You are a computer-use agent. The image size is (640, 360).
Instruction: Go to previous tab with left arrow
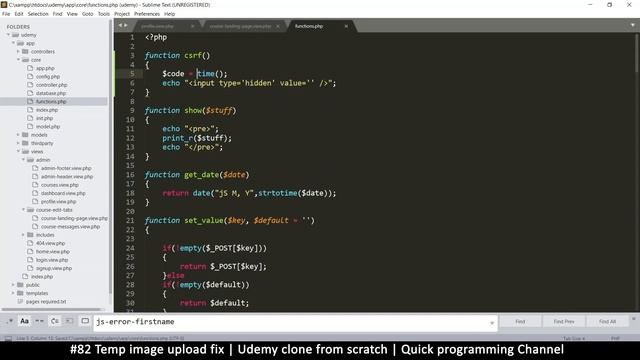pyautogui.click(x=120, y=25)
